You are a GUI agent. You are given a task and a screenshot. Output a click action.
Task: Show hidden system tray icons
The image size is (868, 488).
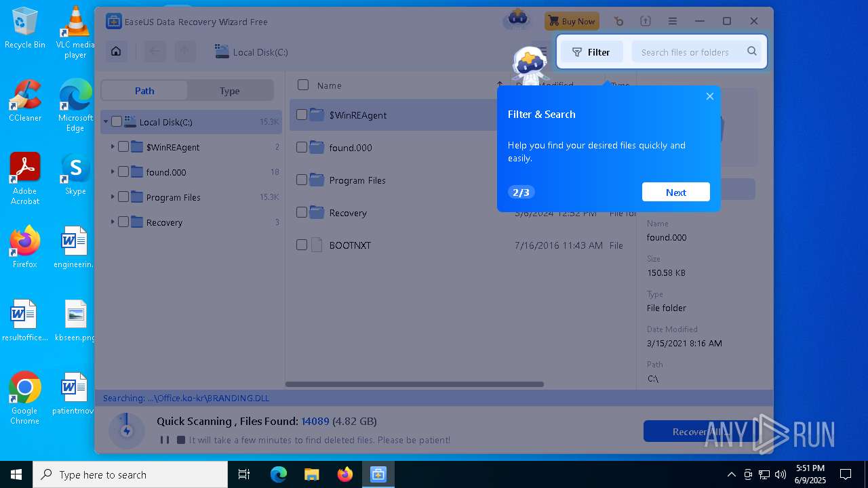[x=731, y=474]
